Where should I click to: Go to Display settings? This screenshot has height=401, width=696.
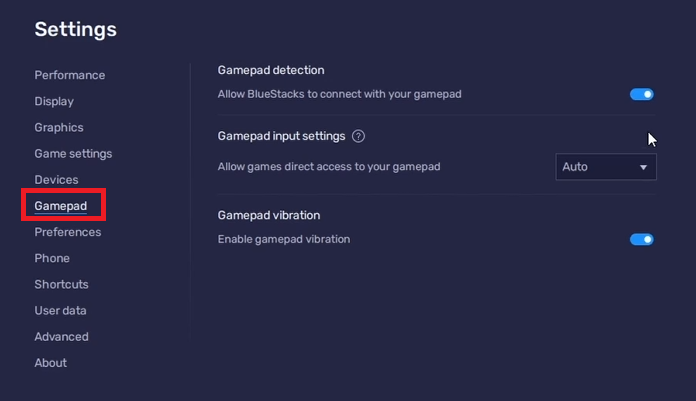(54, 101)
